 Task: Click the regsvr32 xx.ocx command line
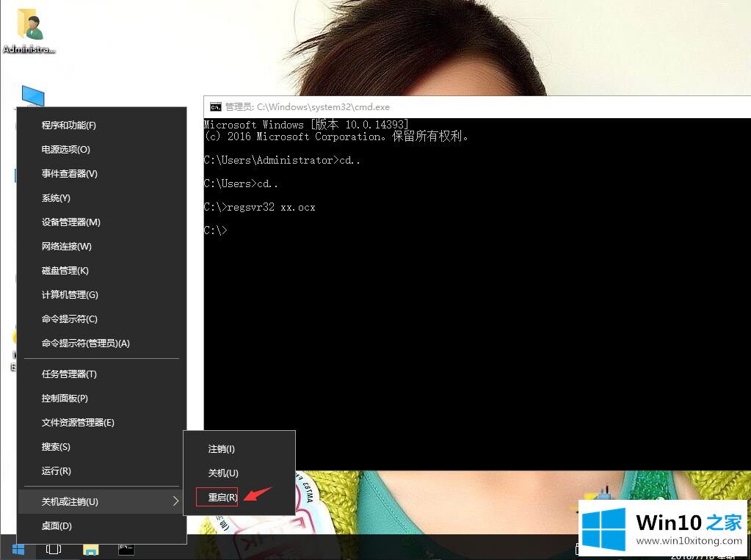point(260,207)
